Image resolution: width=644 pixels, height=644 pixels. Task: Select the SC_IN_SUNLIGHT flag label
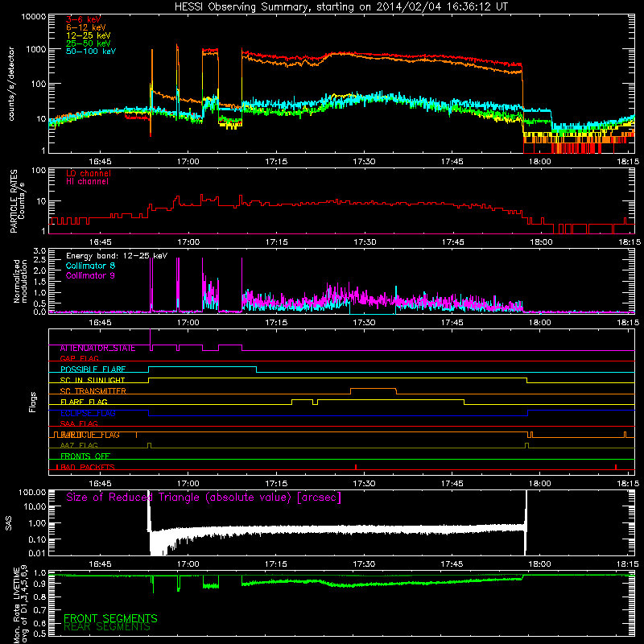coord(93,380)
